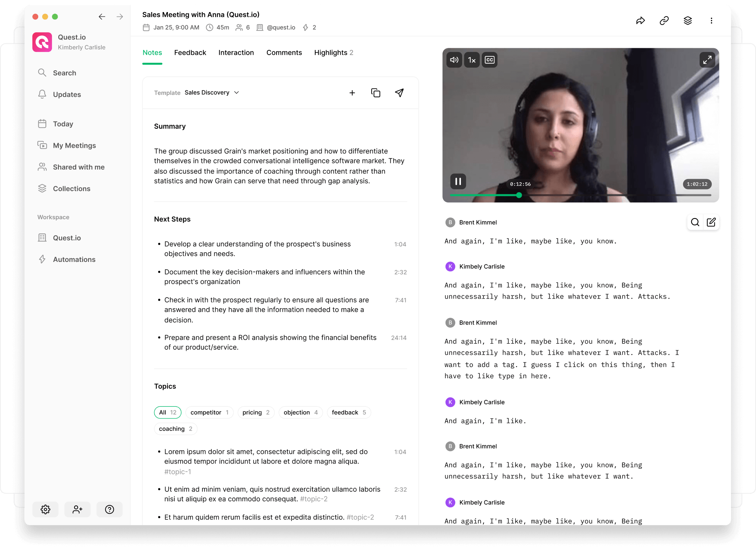This screenshot has height=550, width=756.
Task: Mute the video volume
Action: coord(454,60)
